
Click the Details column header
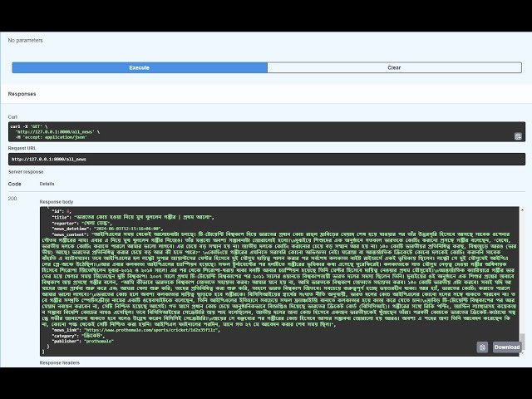click(47, 184)
